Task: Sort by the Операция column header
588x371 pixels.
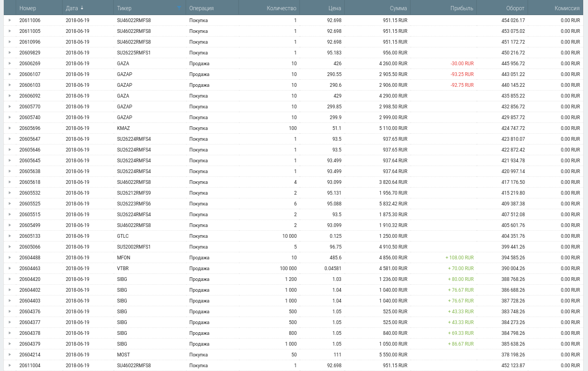Action: click(x=201, y=8)
